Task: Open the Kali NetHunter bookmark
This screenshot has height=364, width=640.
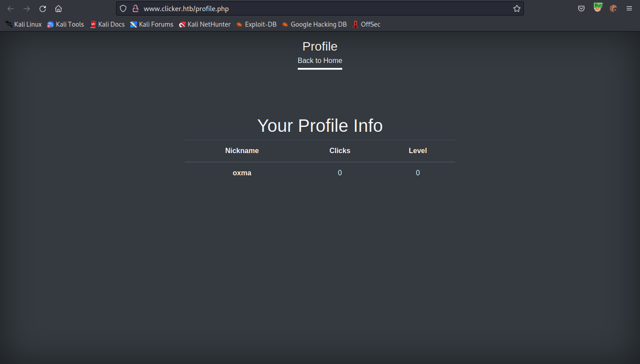Action: pos(205,24)
